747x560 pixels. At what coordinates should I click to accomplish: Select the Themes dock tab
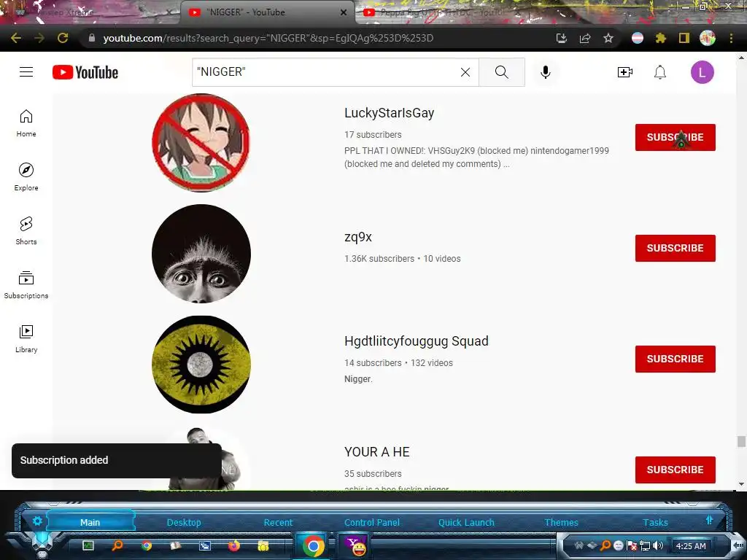tap(561, 522)
